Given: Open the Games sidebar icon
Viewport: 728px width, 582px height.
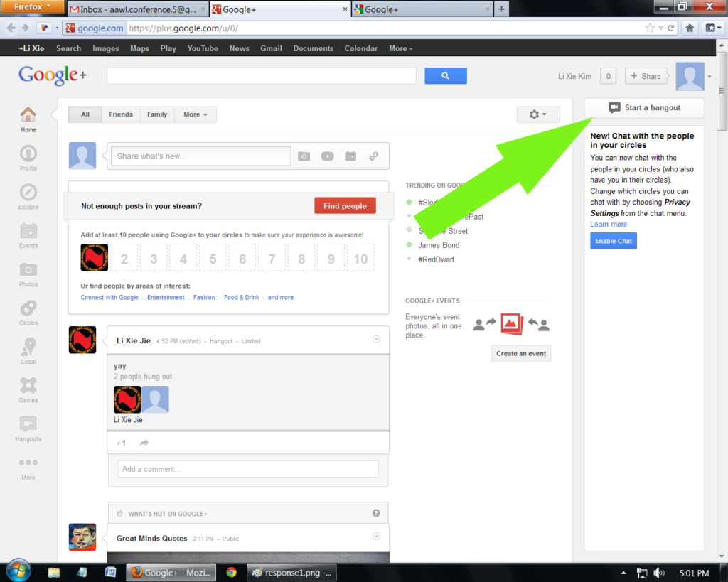Looking at the screenshot, I should tap(28, 385).
